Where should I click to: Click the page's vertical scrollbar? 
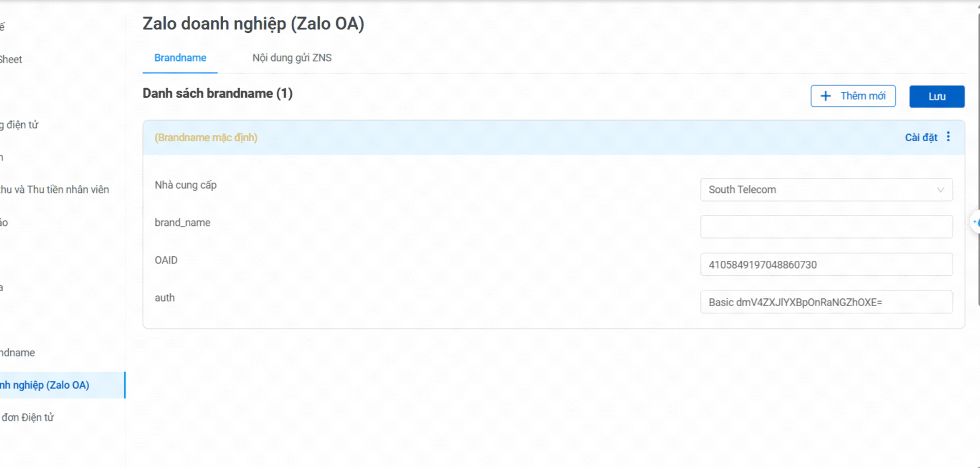[x=978, y=155]
